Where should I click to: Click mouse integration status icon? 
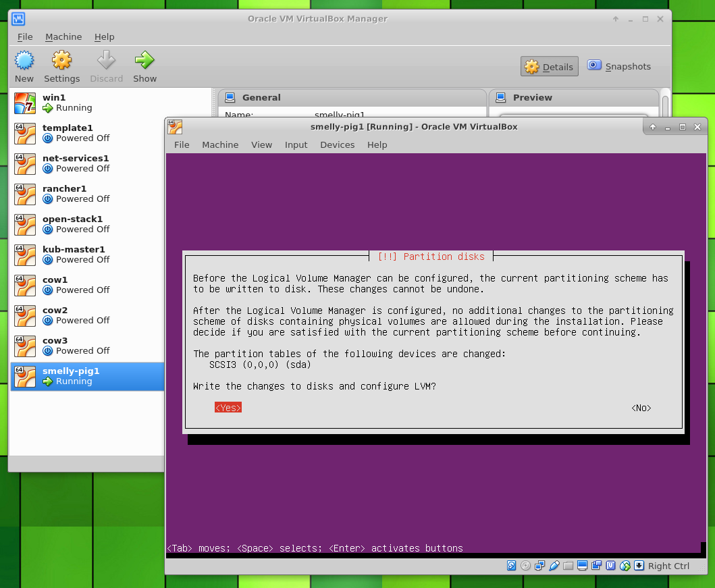click(x=625, y=566)
